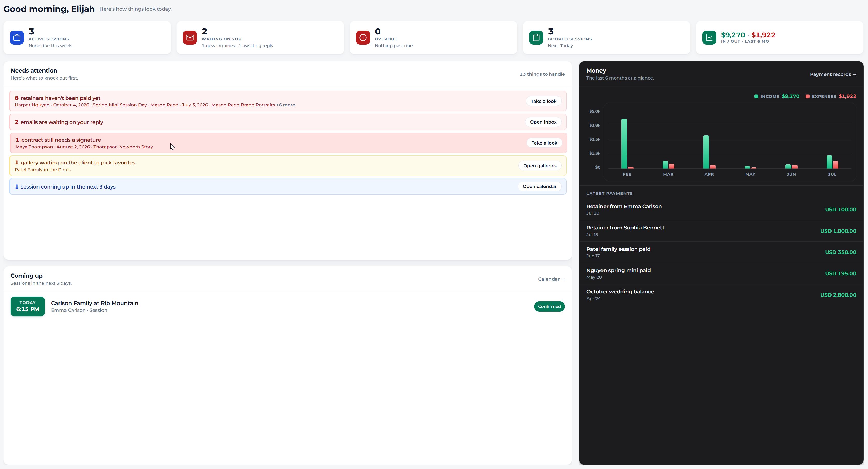Click the green INCOME legend swatch
The width and height of the screenshot is (868, 469).
(x=756, y=96)
